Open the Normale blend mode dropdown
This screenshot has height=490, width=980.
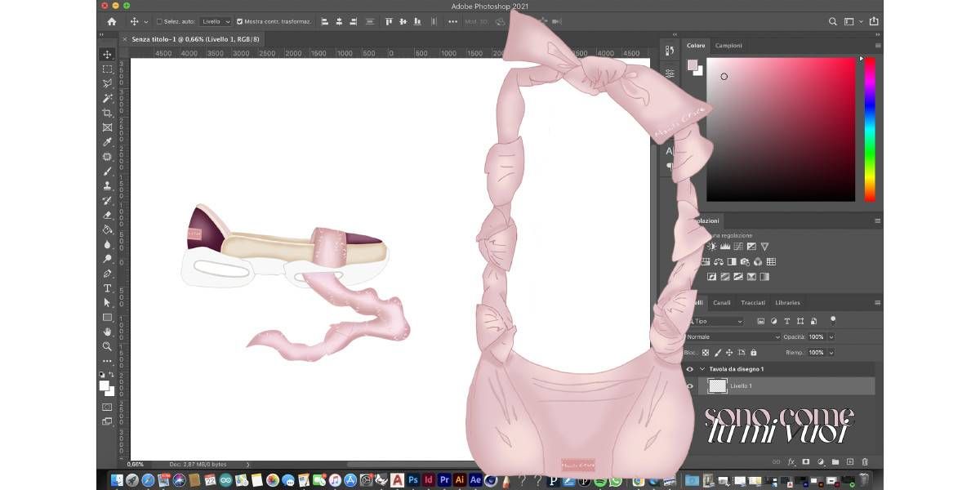click(733, 336)
